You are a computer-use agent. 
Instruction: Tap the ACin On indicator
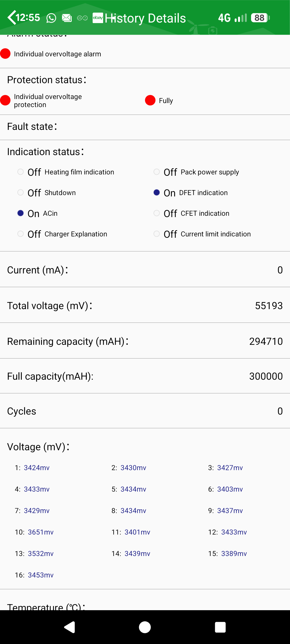[21, 213]
